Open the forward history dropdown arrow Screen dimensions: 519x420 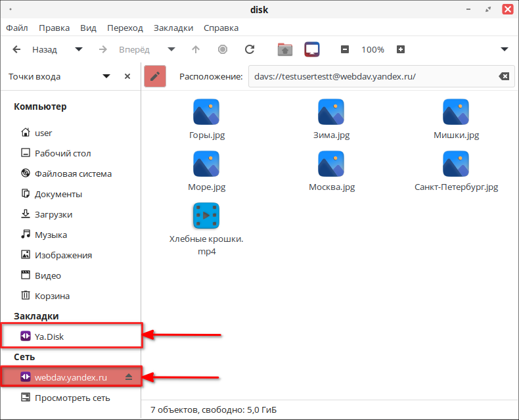click(x=171, y=49)
